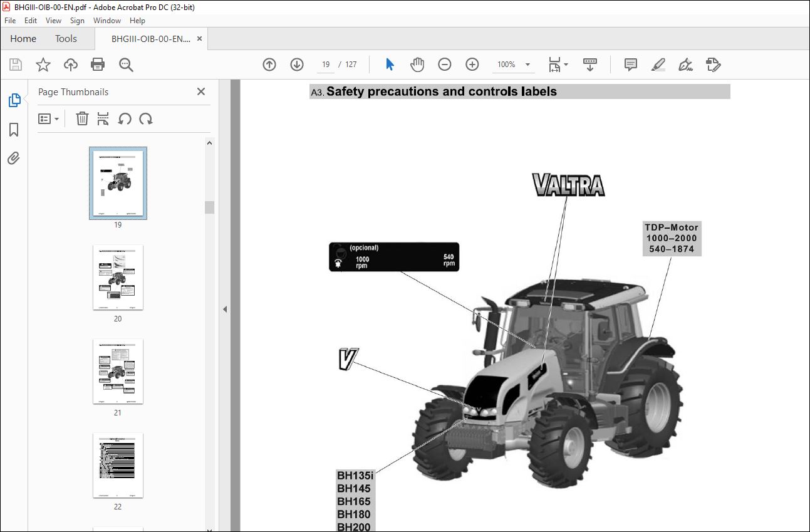
Task: Open the Help menu
Action: click(x=137, y=21)
